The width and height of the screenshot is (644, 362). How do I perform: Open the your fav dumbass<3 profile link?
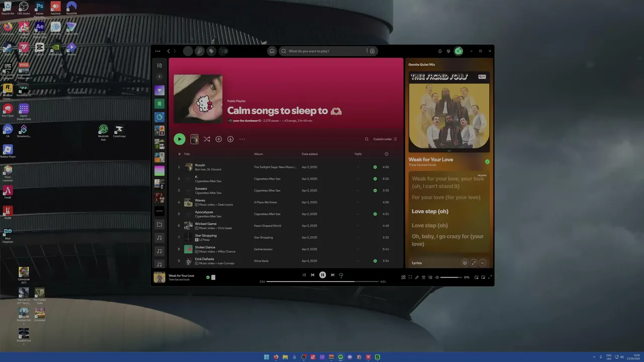(247, 121)
